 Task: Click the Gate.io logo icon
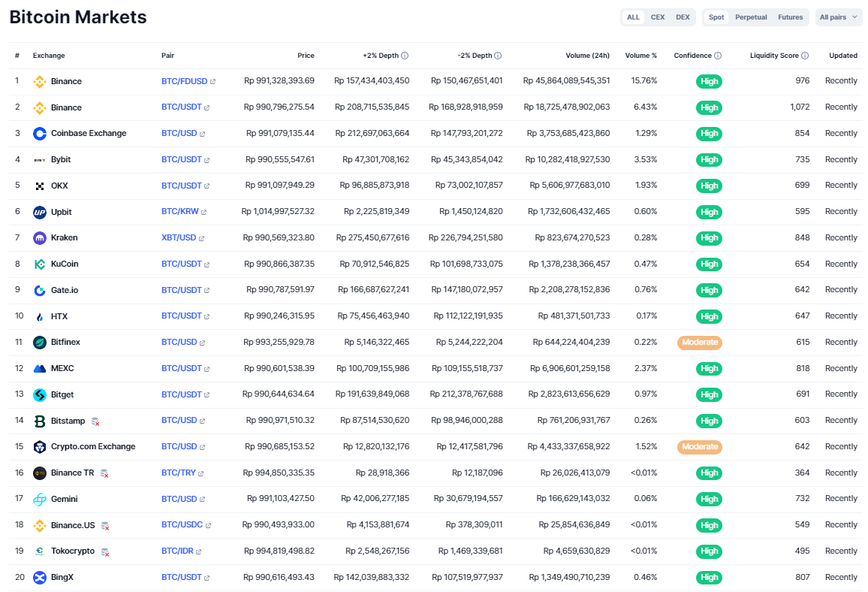(x=39, y=290)
